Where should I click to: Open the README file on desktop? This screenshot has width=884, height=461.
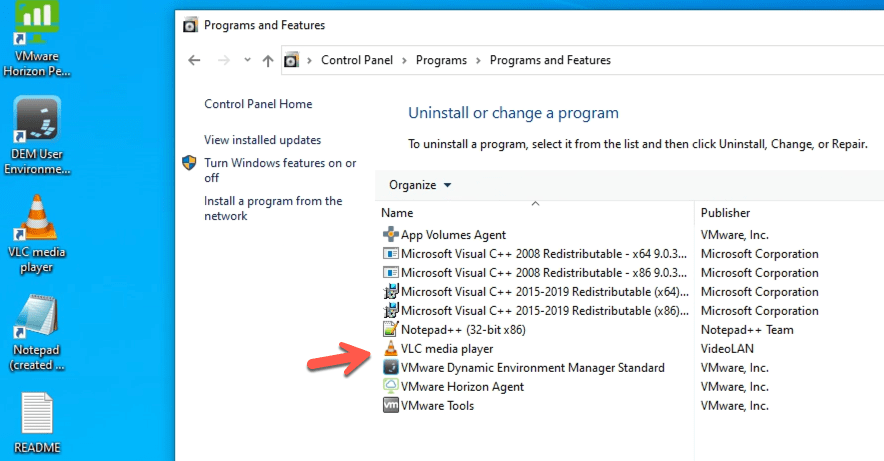click(x=37, y=415)
